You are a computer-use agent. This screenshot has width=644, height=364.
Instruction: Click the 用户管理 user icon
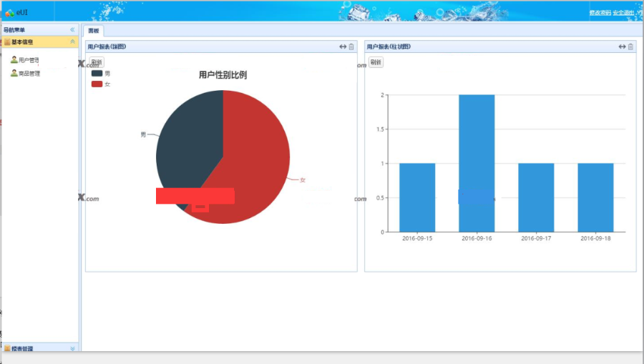(x=14, y=59)
